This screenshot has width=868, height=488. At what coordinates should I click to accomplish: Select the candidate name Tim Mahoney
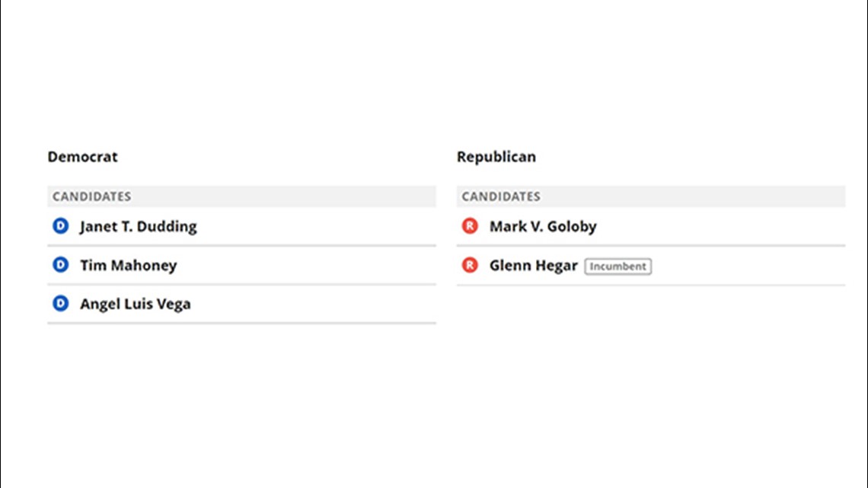point(129,265)
